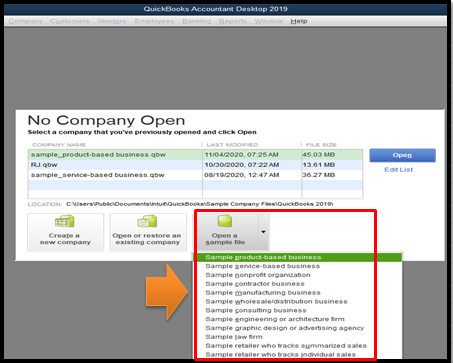Select the RJ.qbw company row
The height and width of the screenshot is (363, 453).
(x=195, y=165)
